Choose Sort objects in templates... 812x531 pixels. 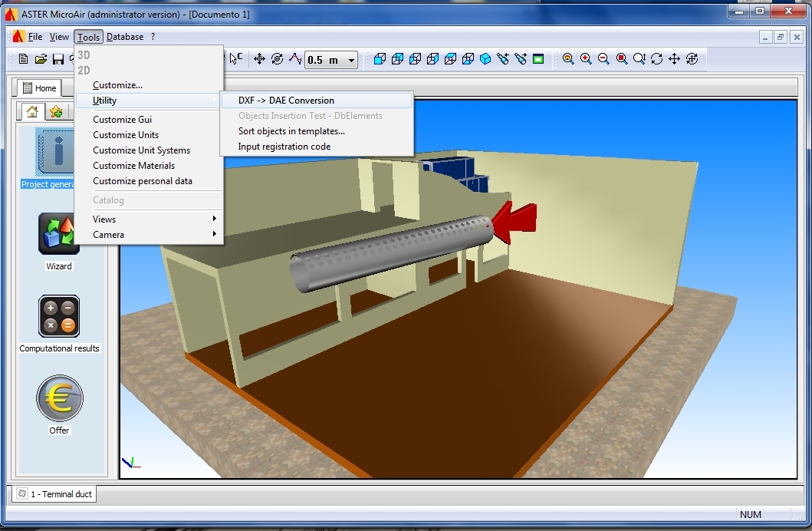(317, 131)
